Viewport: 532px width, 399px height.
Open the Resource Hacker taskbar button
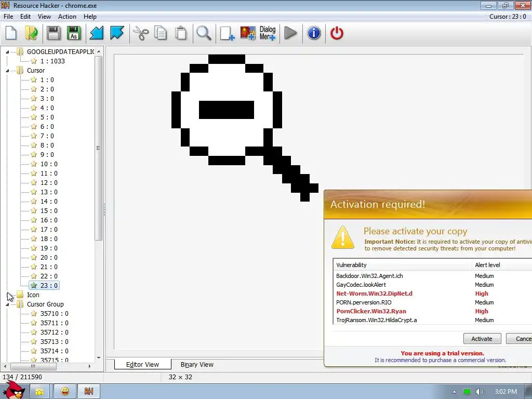click(x=88, y=392)
